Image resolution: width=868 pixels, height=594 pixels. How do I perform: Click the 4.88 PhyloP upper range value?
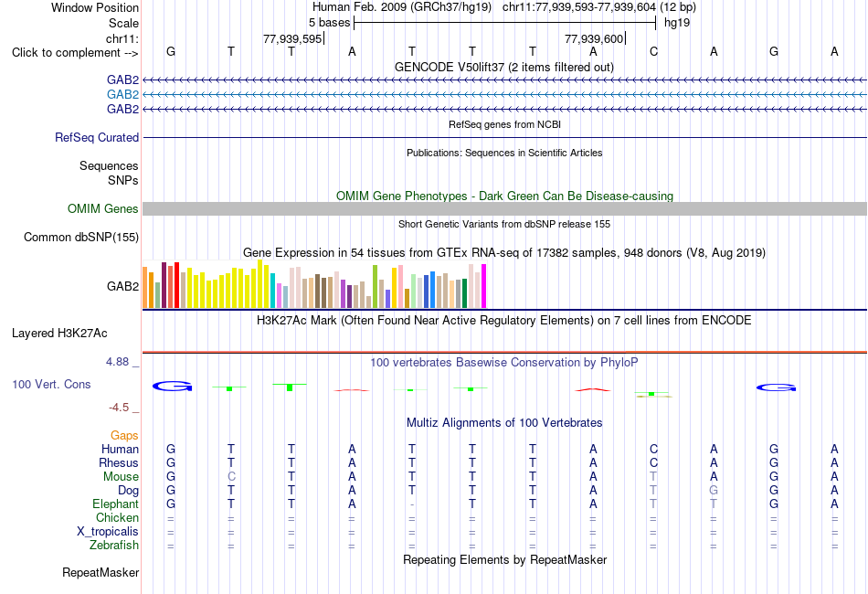click(117, 362)
